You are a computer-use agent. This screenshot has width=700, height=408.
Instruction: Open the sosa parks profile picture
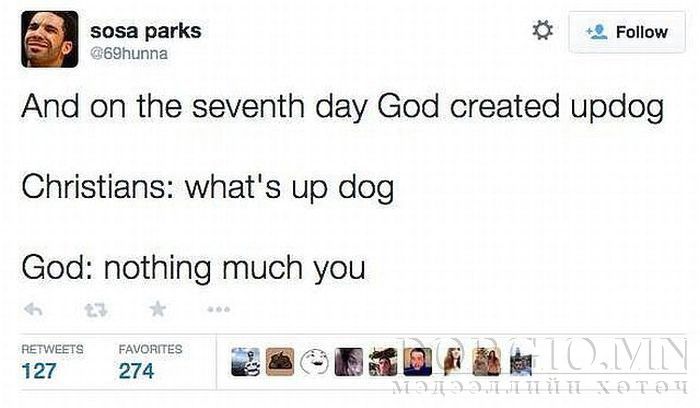pyautogui.click(x=50, y=39)
